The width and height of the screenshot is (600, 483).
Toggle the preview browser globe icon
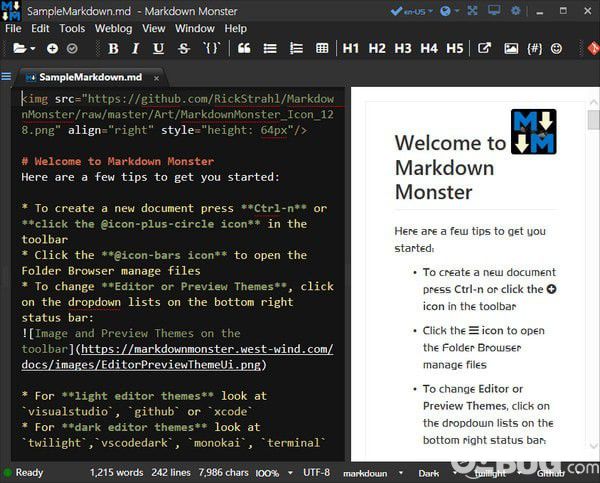(x=445, y=11)
